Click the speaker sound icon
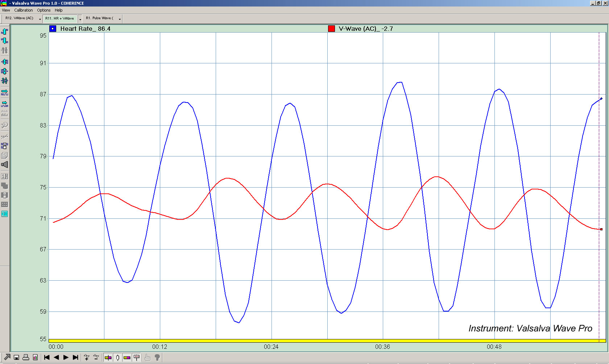The height and width of the screenshot is (364, 609). coord(4,165)
